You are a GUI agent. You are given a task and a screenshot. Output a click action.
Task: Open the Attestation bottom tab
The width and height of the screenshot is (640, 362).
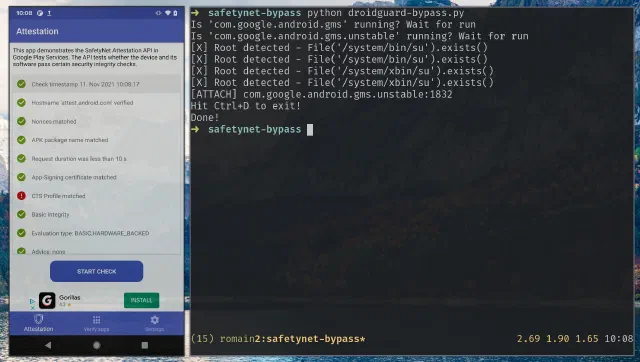38,323
